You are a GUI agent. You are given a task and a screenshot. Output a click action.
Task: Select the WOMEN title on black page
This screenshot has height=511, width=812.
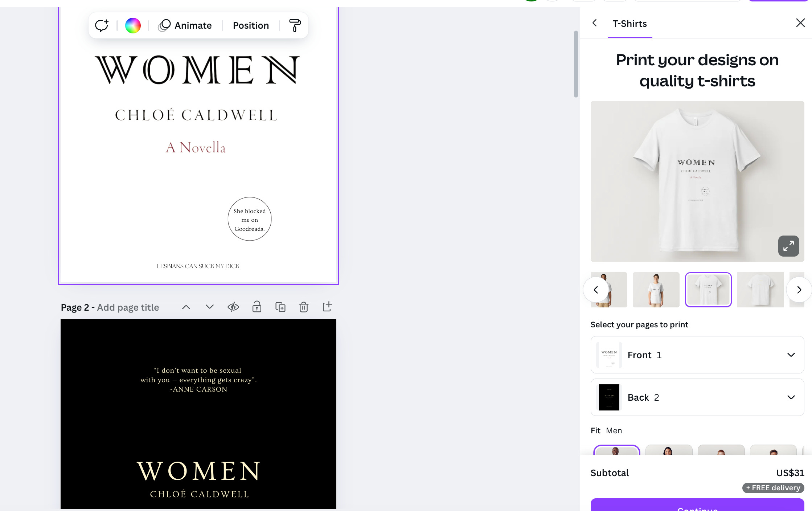click(199, 471)
